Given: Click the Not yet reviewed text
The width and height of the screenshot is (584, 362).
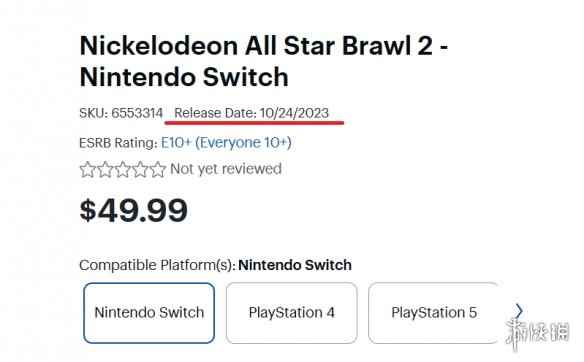Looking at the screenshot, I should [226, 169].
